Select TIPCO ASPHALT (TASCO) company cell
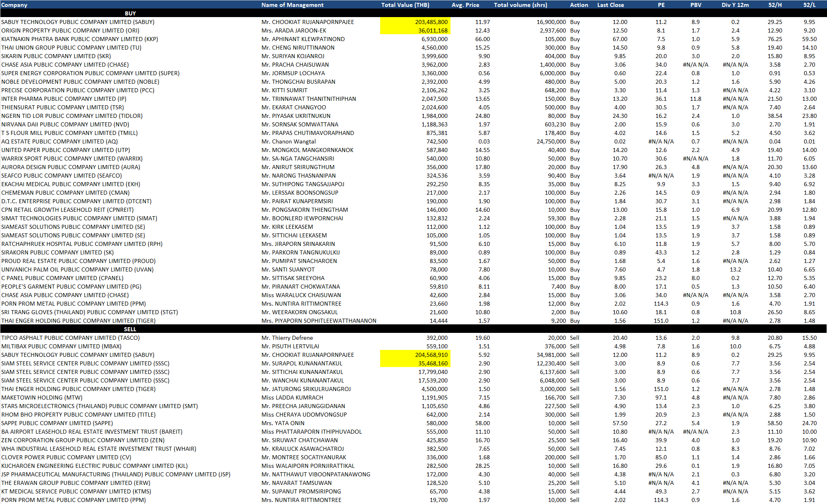The height and width of the screenshot is (504, 827). tap(70, 338)
